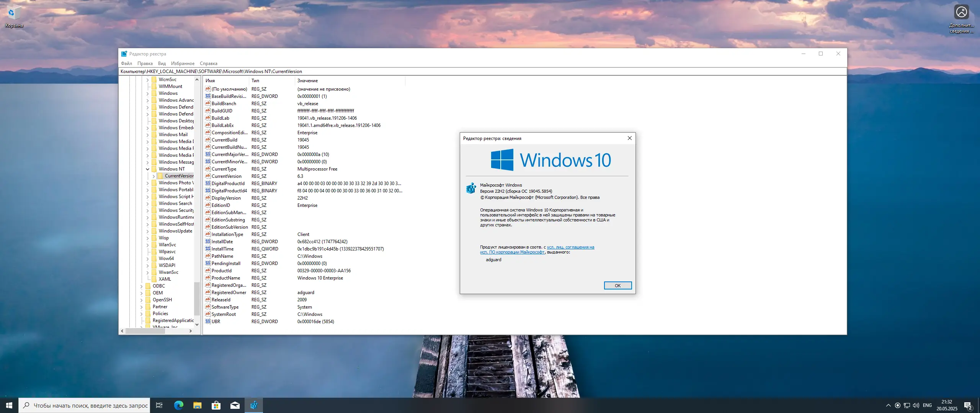Click Registry Editor taskbar icon
The image size is (980, 413).
click(254, 405)
